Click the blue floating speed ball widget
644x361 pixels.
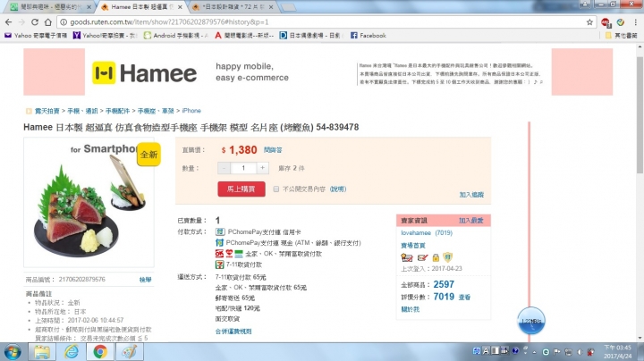tap(531, 321)
